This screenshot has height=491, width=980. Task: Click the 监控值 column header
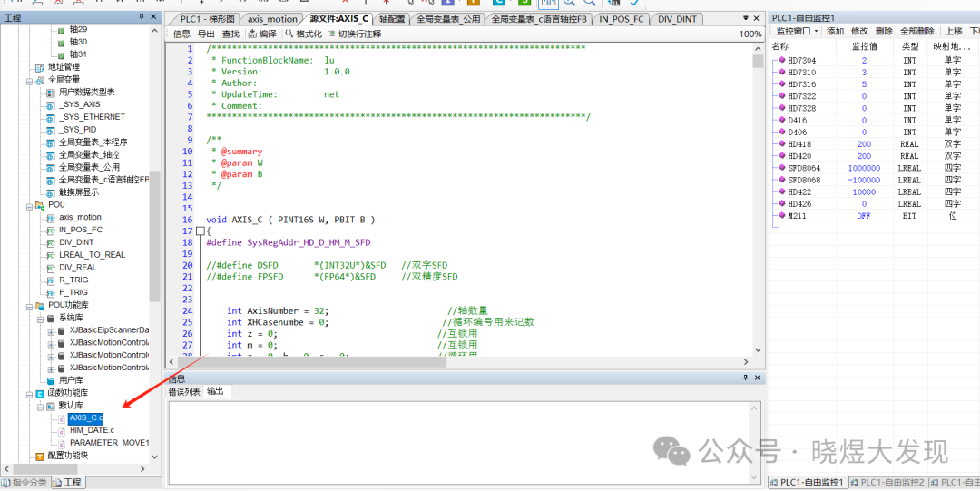865,46
